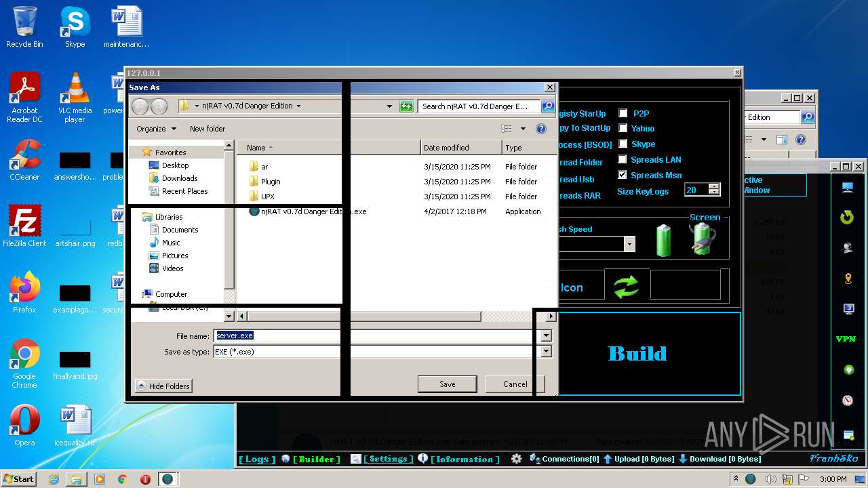Image resolution: width=868 pixels, height=488 pixels.
Task: Click the Forward navigation arrow in Save As
Action: tap(159, 106)
